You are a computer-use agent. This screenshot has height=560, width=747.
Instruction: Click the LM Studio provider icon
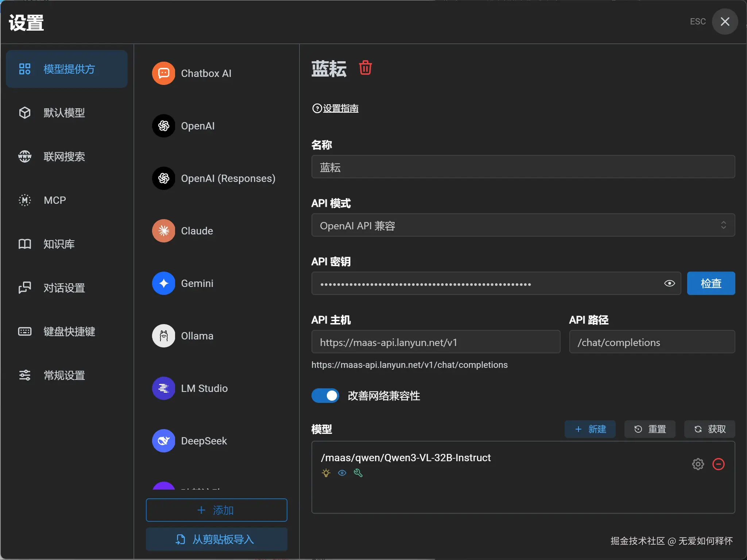(x=164, y=388)
